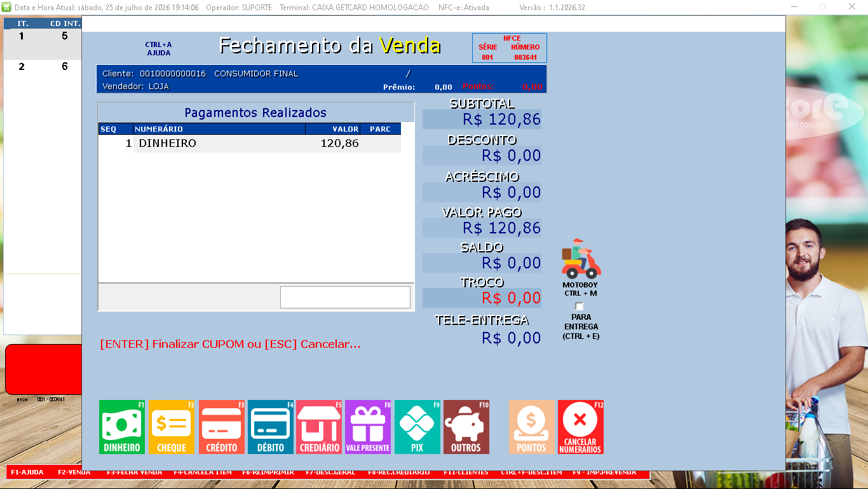Click the Pontos coin icon
868x489 pixels.
click(532, 427)
